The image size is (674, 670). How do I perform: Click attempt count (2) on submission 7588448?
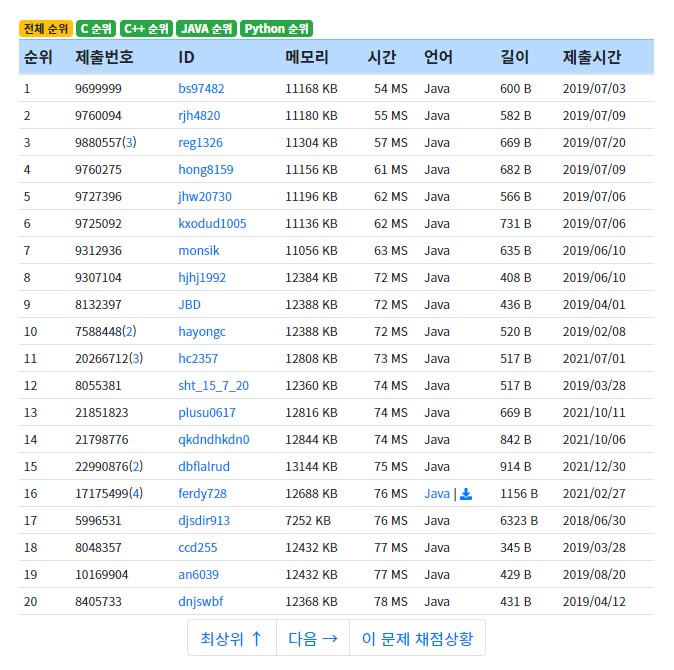tap(129, 332)
